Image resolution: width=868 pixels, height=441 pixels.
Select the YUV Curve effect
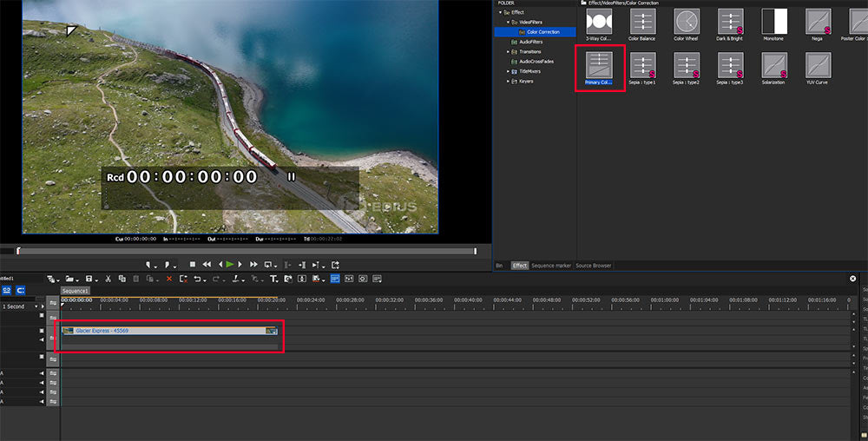[818, 66]
